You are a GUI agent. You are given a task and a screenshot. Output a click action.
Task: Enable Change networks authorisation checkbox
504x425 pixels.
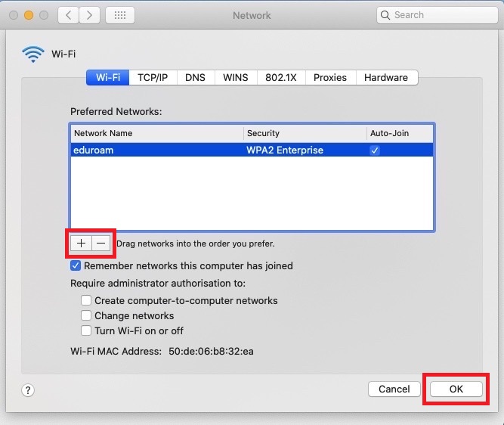point(86,315)
